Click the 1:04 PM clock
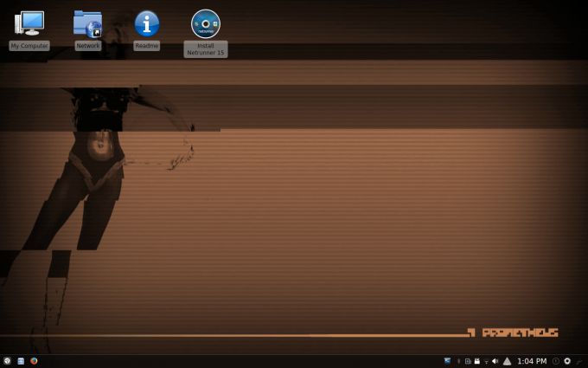This screenshot has height=368, width=588. click(532, 361)
